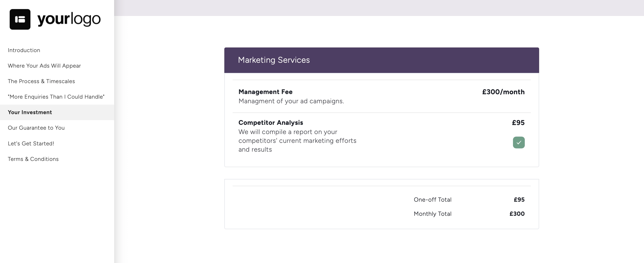Click the £300/month price
644x263 pixels.
point(503,92)
